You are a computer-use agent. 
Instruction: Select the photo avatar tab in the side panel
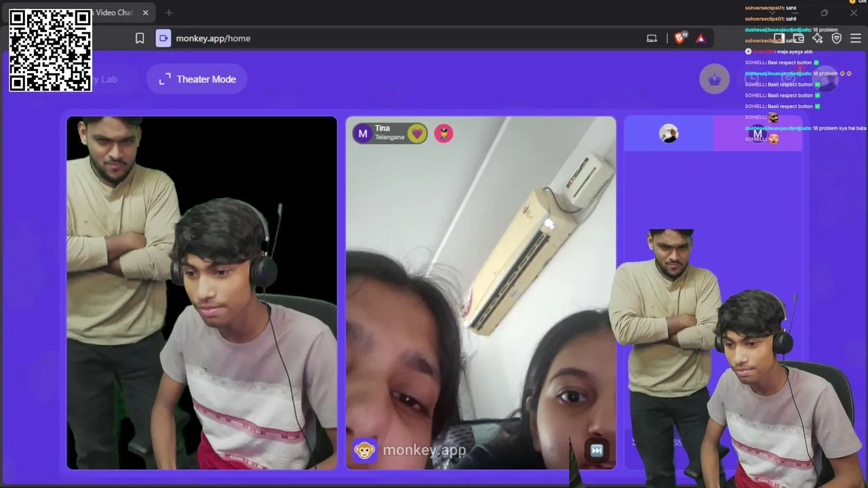(x=669, y=134)
